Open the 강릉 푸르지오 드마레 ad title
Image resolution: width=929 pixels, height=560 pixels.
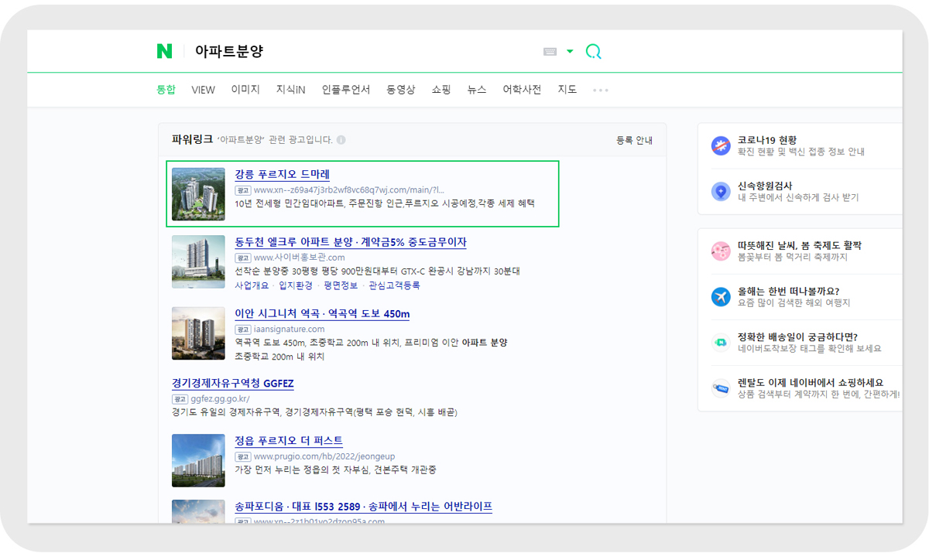click(x=282, y=174)
